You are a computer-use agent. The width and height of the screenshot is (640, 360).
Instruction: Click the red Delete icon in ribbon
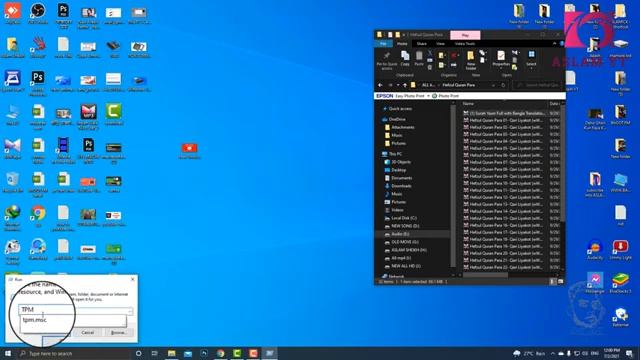pyautogui.click(x=453, y=55)
